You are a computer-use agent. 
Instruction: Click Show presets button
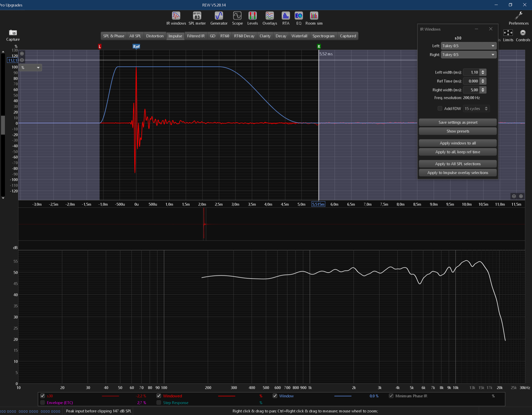[x=458, y=131]
